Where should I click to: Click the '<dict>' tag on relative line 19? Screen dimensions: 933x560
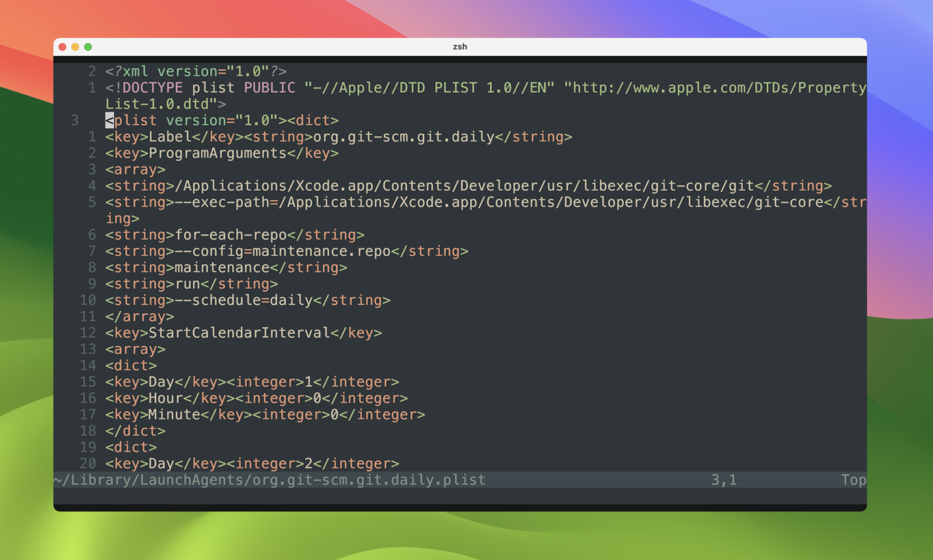pos(131,448)
